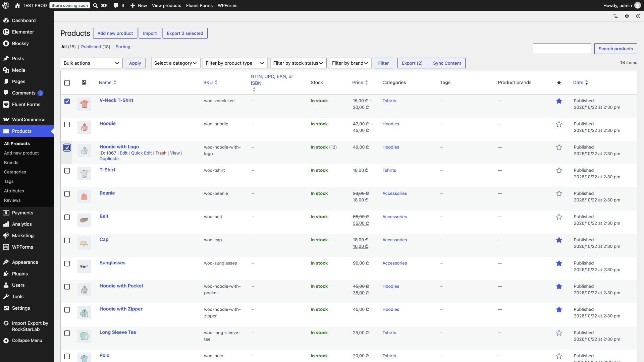Open the activity panel icon
Viewport: 644px width, 362px height.
(615, 16)
